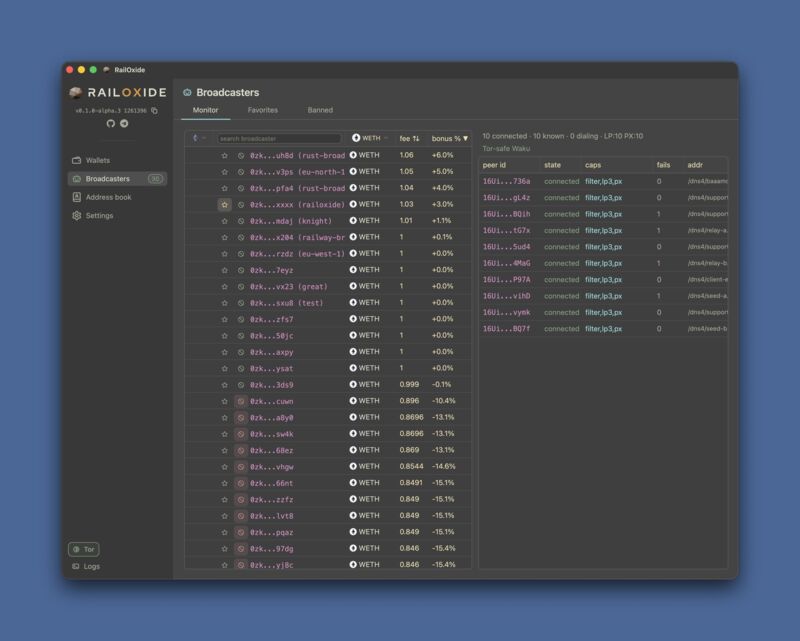Click the state column header

pos(553,165)
